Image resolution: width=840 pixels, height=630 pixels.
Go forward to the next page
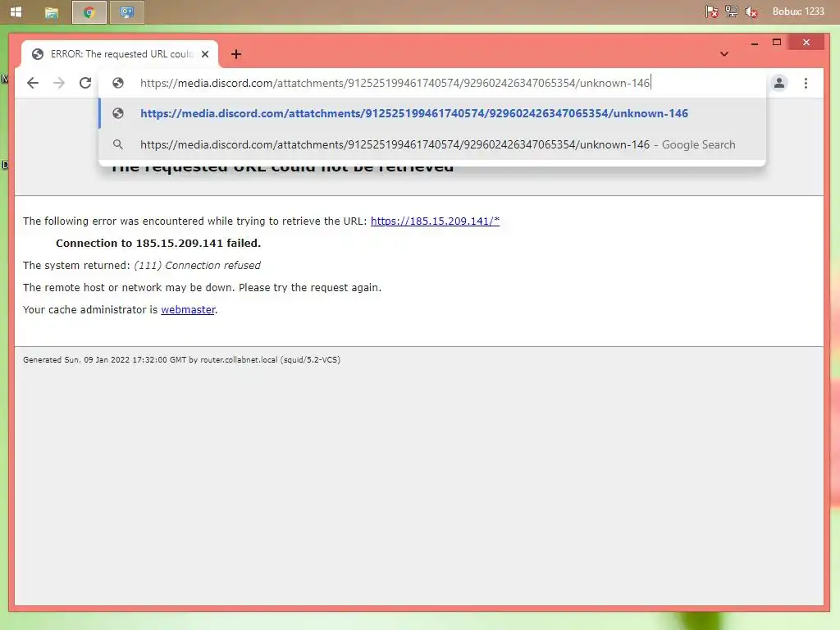(59, 83)
